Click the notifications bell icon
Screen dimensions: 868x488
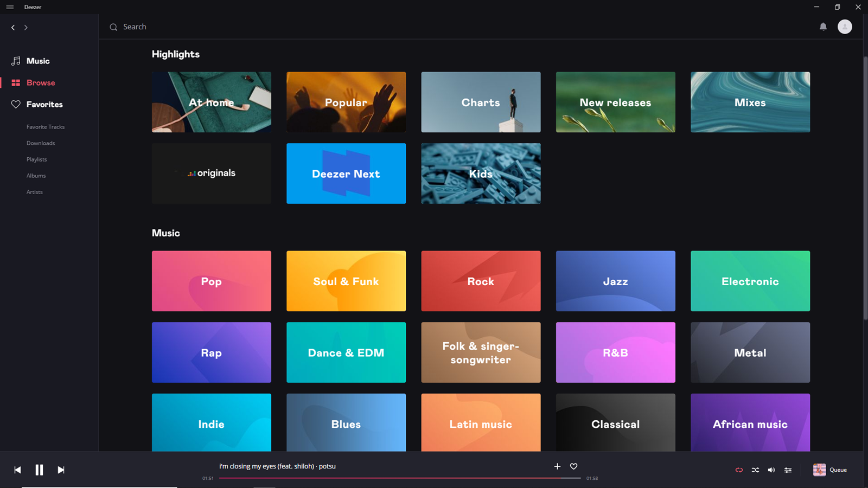click(x=823, y=27)
